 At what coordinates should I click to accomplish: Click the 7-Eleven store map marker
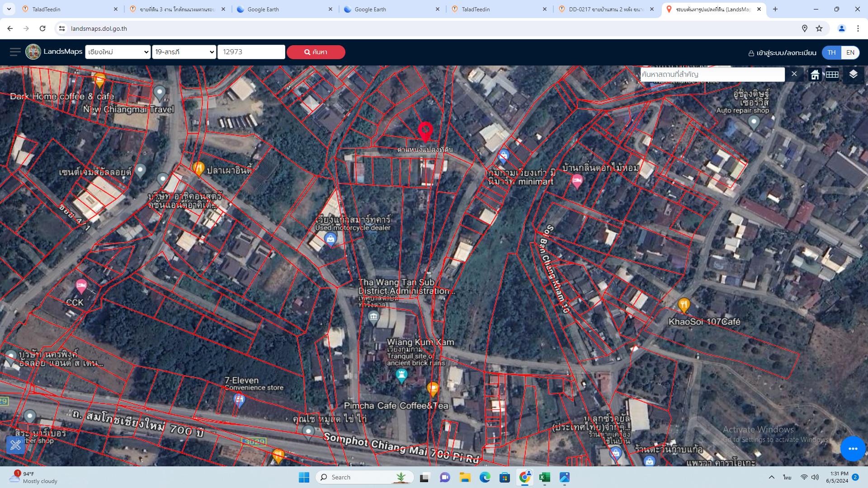239,400
